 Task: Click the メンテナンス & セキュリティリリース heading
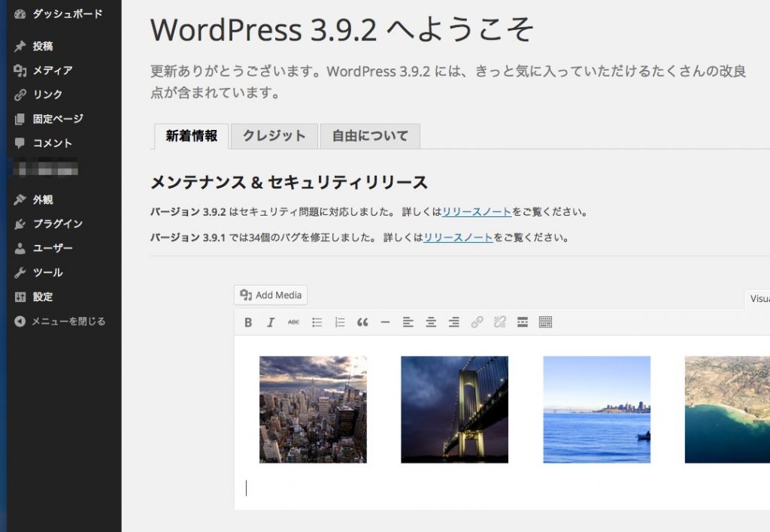(x=289, y=183)
